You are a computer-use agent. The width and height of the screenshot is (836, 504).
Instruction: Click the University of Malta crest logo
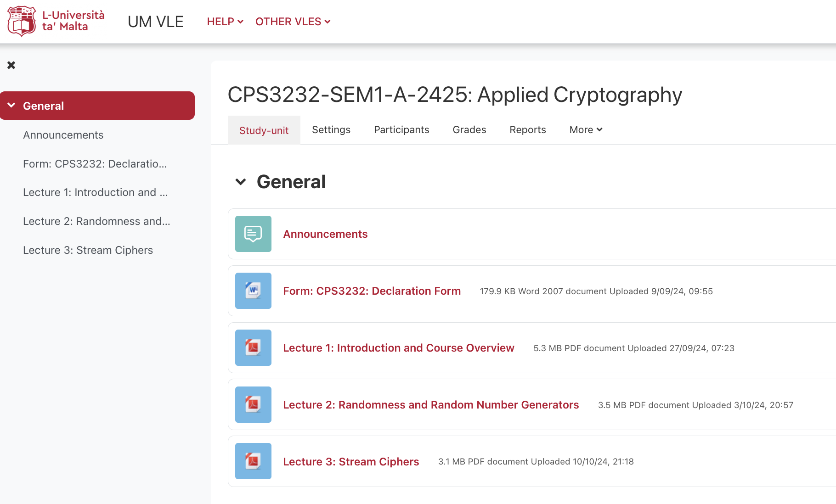(x=22, y=21)
